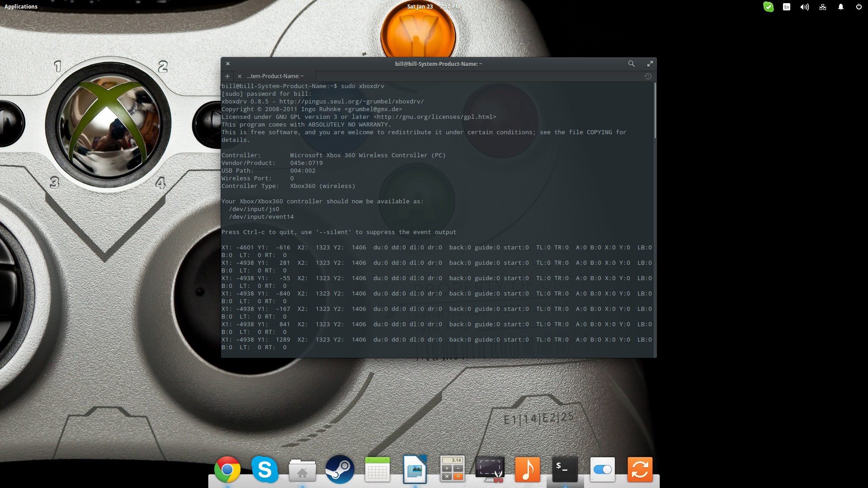This screenshot has height=488, width=868.
Task: Open Google Chrome from the dock
Action: coord(227,469)
